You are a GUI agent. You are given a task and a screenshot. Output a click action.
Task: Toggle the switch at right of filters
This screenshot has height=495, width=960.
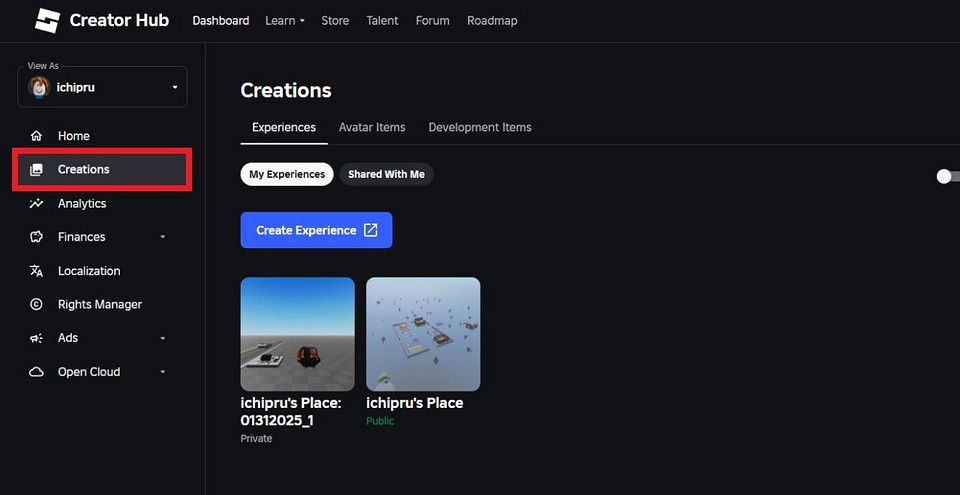coord(946,176)
